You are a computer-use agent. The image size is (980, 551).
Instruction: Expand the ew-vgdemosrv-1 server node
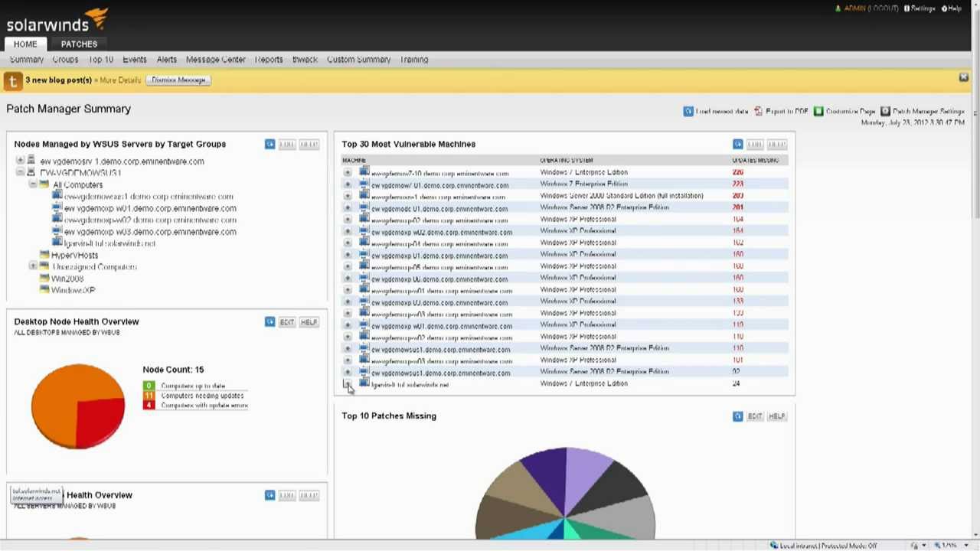20,161
